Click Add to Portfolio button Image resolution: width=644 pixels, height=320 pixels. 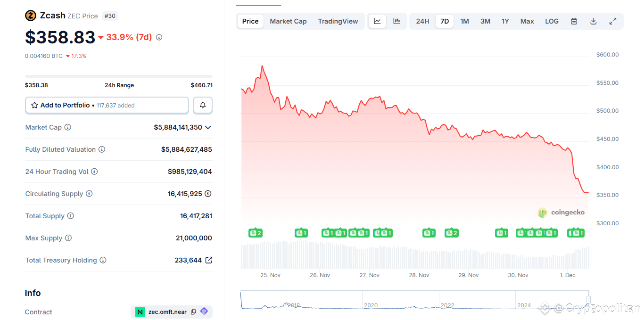point(107,105)
